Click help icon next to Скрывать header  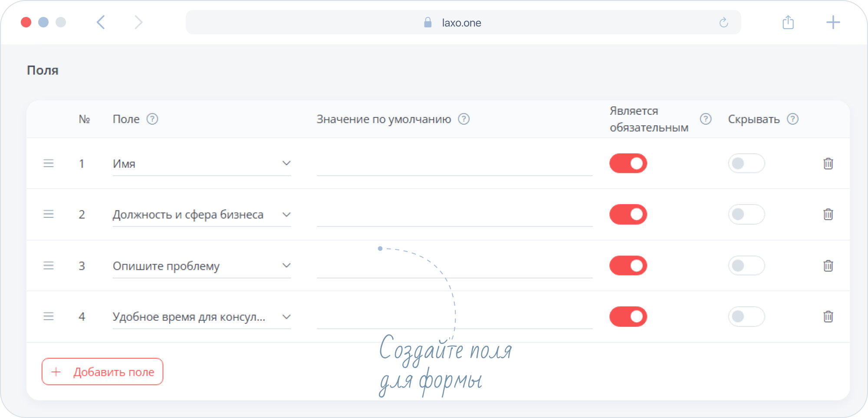793,119
